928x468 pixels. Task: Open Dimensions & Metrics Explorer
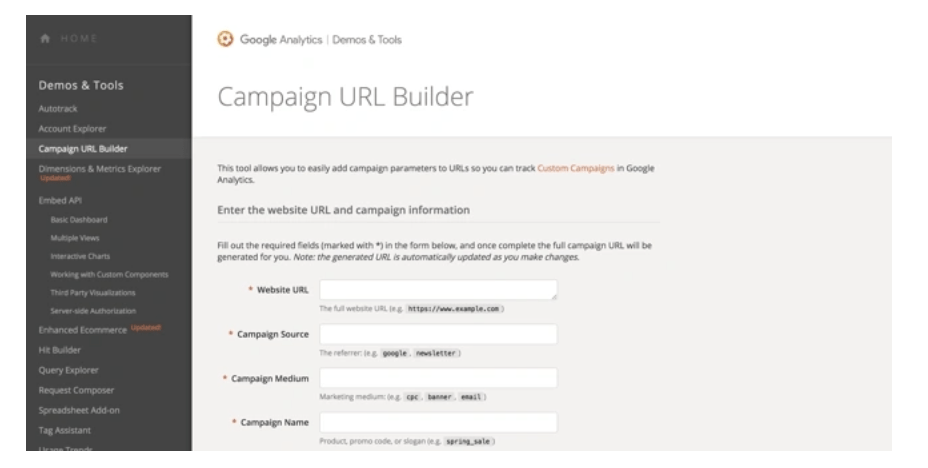pos(99,169)
